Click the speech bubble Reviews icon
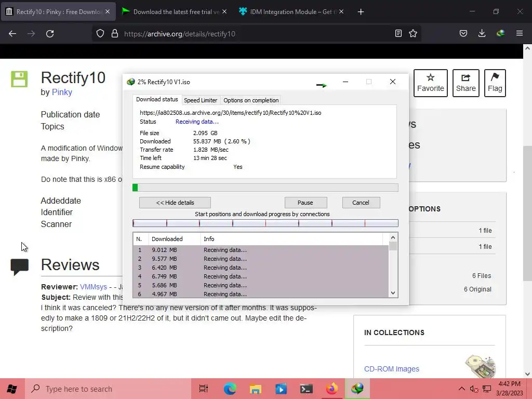The image size is (532, 399). [19, 267]
